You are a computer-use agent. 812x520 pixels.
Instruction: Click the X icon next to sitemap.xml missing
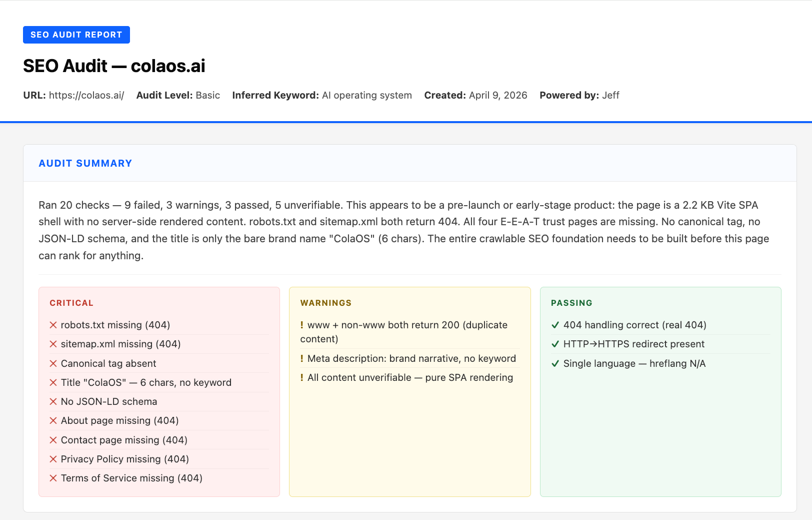pos(53,344)
